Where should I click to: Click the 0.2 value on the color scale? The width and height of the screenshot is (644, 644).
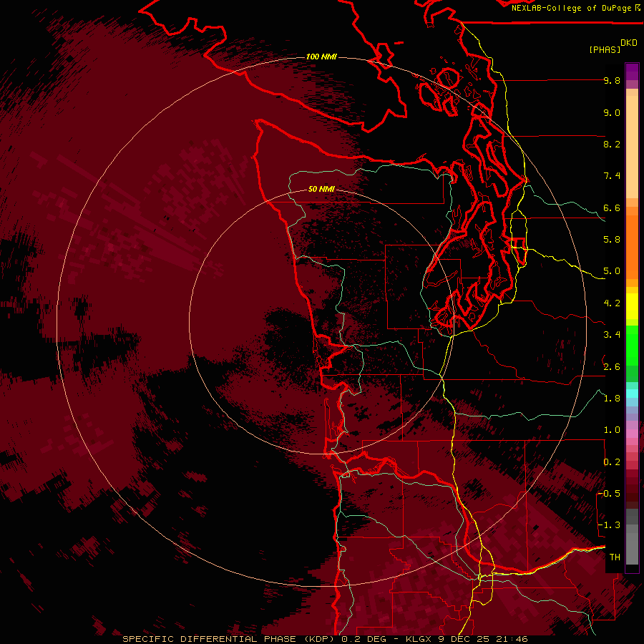(612, 462)
